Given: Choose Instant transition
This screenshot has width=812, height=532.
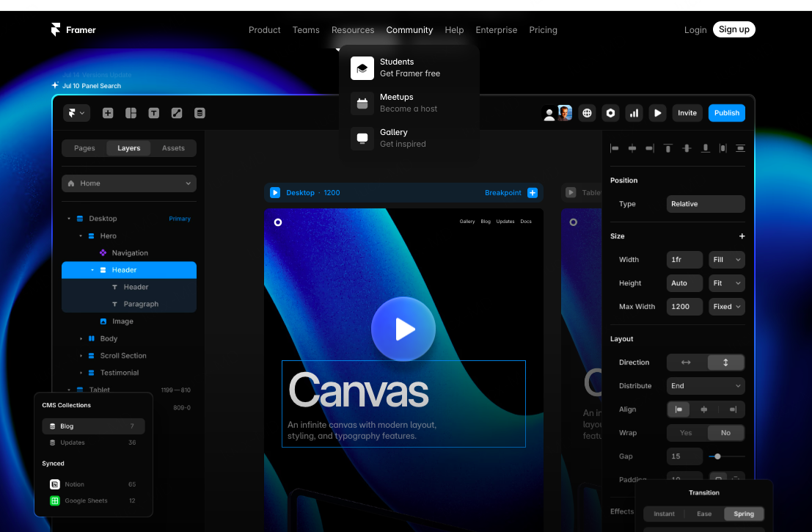Looking at the screenshot, I should click(664, 514).
